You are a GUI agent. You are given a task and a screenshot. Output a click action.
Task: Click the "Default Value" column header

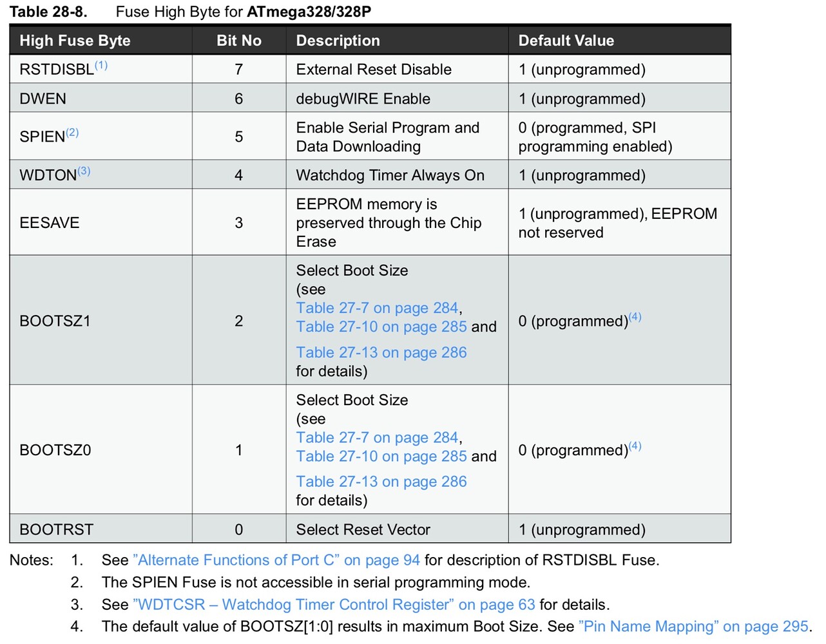pos(566,41)
